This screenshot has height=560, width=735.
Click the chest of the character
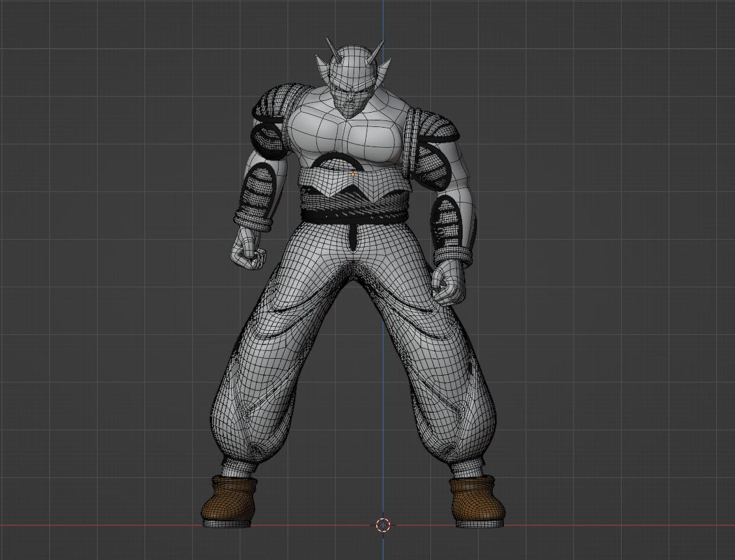(346, 133)
